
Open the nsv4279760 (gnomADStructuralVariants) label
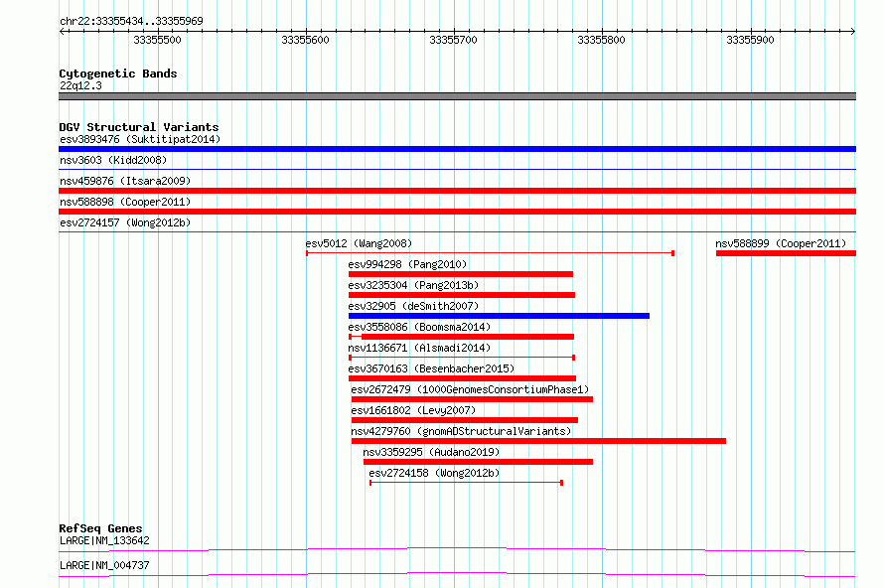(461, 431)
